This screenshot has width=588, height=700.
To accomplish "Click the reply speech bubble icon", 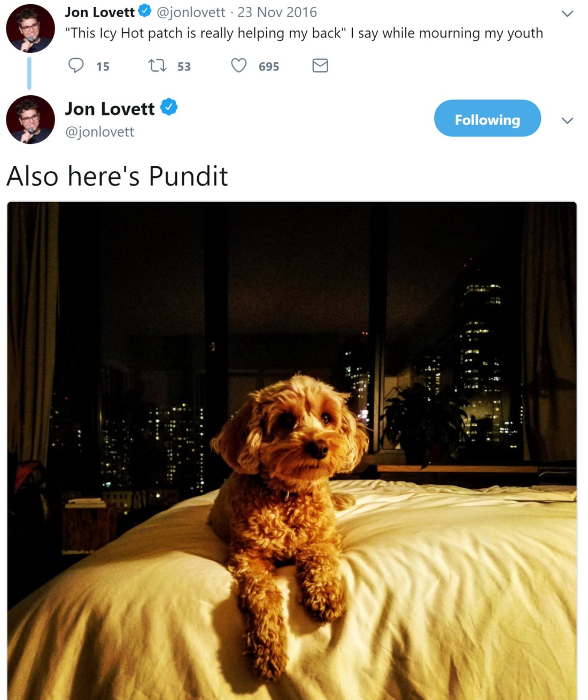I will tap(76, 65).
